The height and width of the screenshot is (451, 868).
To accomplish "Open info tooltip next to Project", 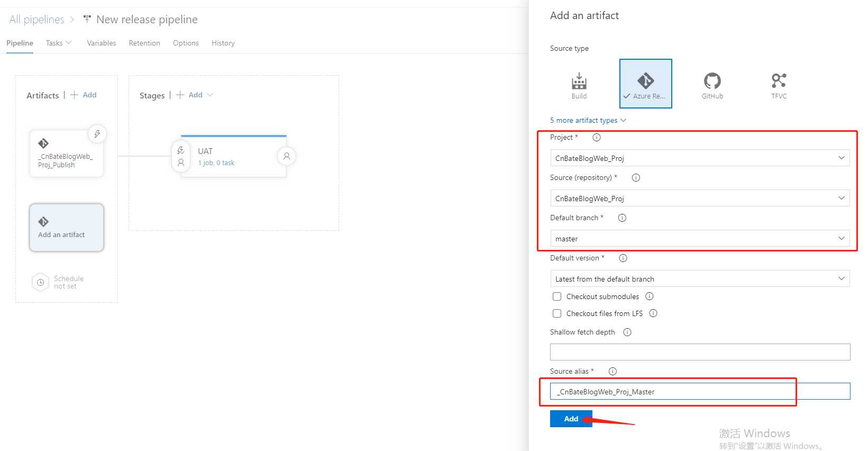I will [597, 138].
